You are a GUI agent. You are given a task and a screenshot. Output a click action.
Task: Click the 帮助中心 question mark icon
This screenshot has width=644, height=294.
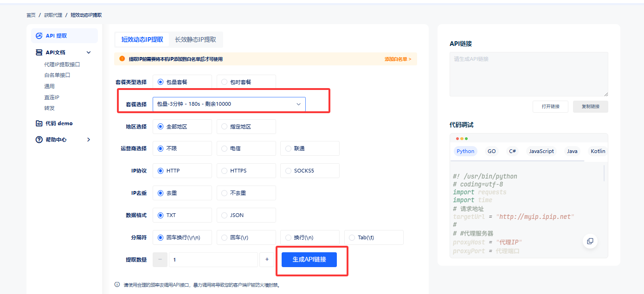39,140
